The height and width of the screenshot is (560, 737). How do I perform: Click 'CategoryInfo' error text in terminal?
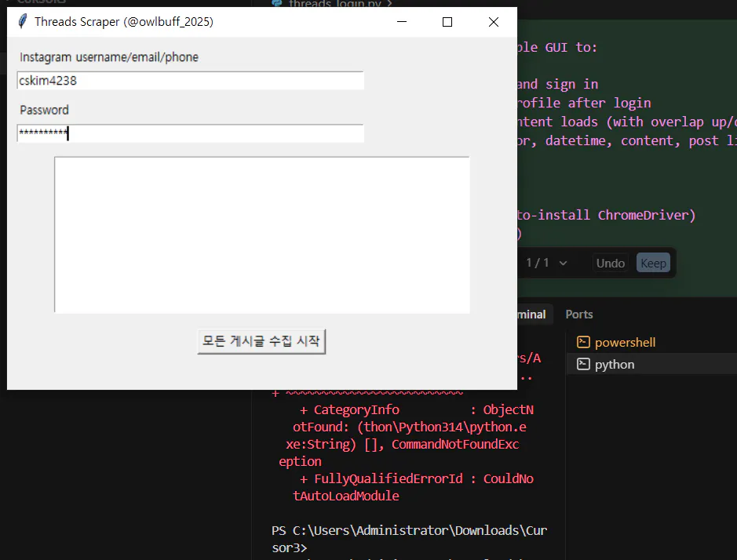click(x=356, y=409)
